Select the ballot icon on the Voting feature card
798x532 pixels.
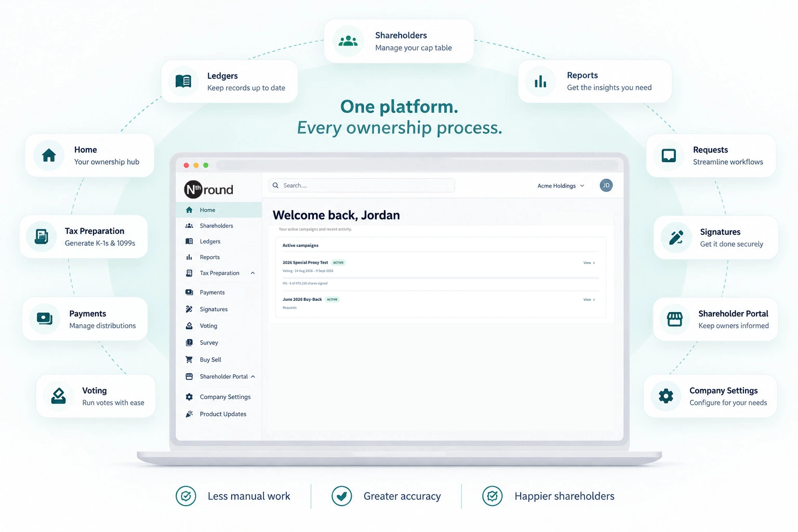[x=58, y=396]
